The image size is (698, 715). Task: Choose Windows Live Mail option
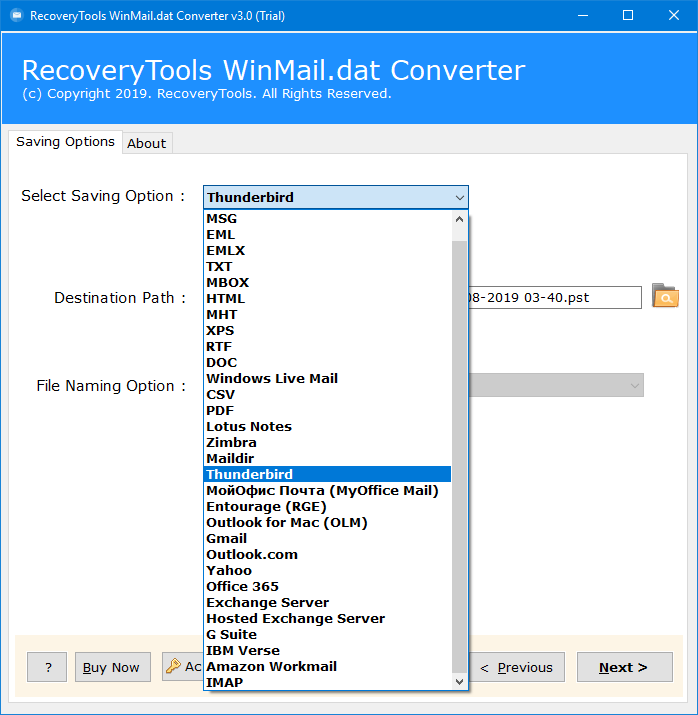(327, 378)
